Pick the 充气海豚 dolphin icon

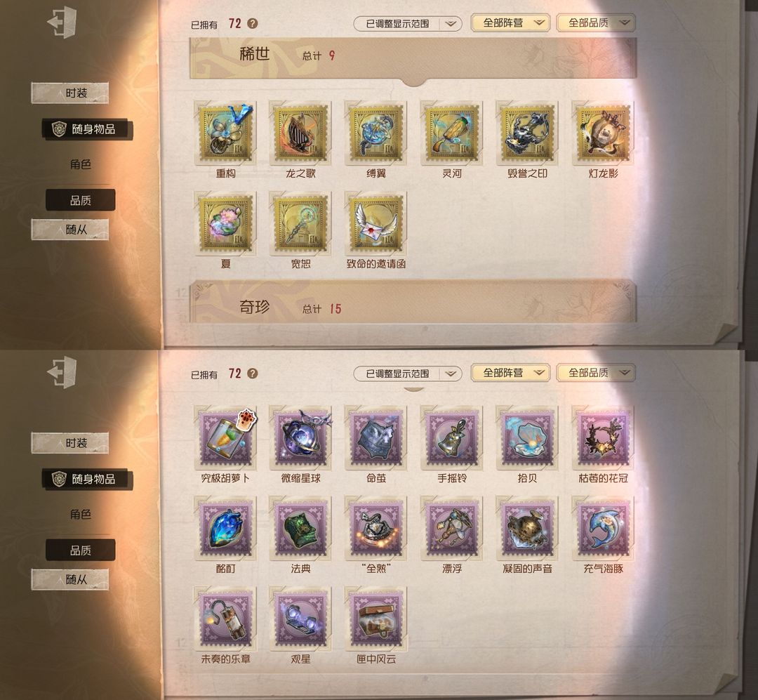point(603,529)
